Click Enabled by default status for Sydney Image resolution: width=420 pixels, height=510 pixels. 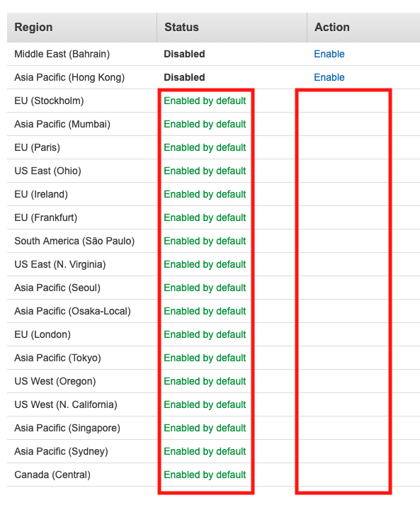tap(205, 451)
